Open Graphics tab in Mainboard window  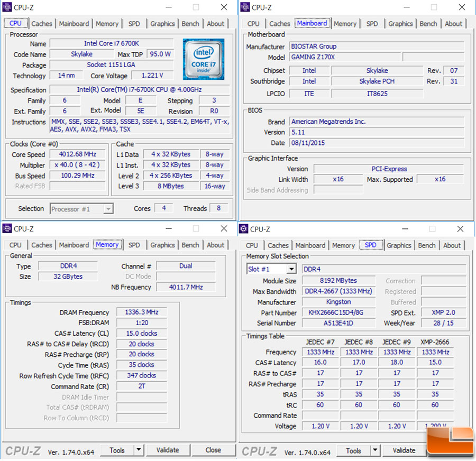click(x=400, y=24)
